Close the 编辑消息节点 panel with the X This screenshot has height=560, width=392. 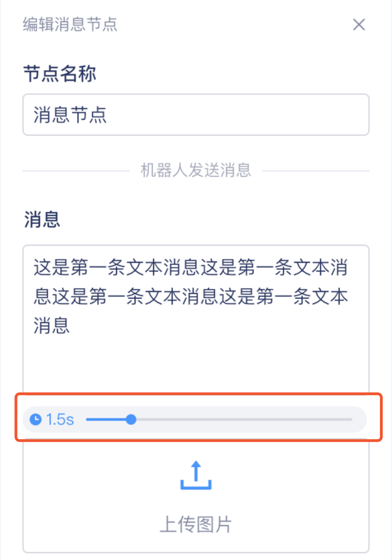coord(359,25)
